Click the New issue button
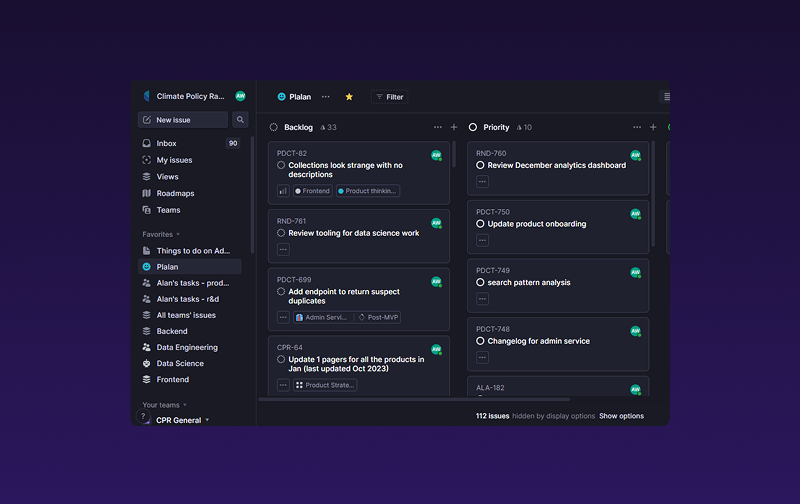Image resolution: width=800 pixels, height=504 pixels. [183, 120]
